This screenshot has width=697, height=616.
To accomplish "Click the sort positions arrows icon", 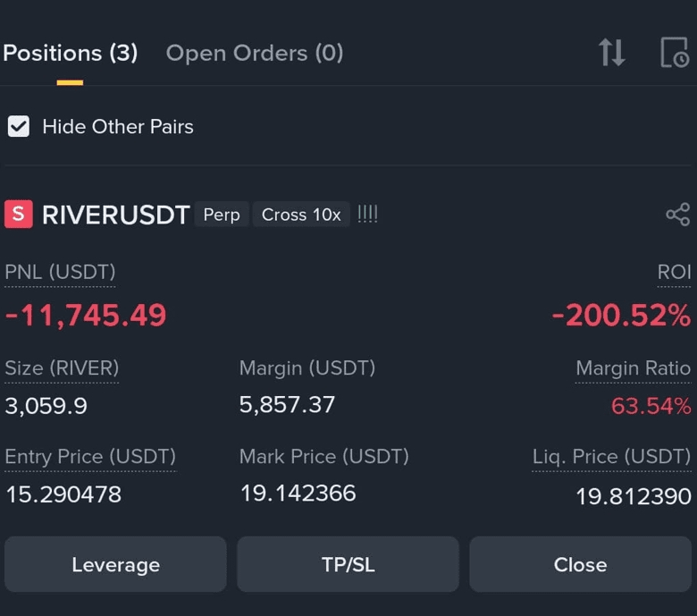I will 611,53.
